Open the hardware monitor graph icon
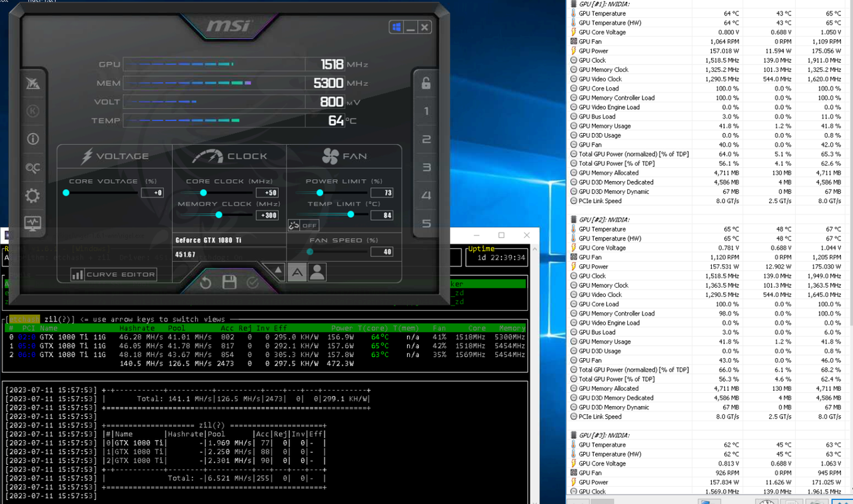 click(32, 224)
